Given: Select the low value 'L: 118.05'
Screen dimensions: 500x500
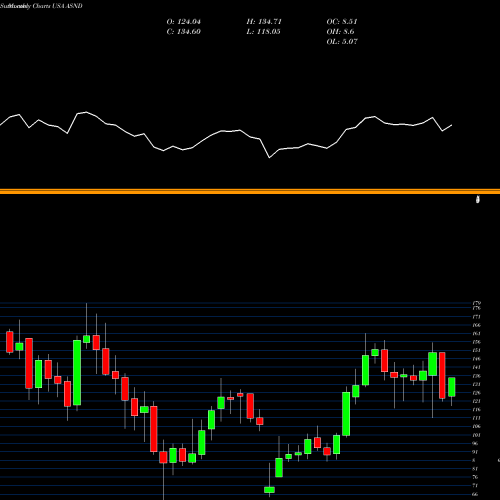Looking at the screenshot, I should click(x=263, y=32).
